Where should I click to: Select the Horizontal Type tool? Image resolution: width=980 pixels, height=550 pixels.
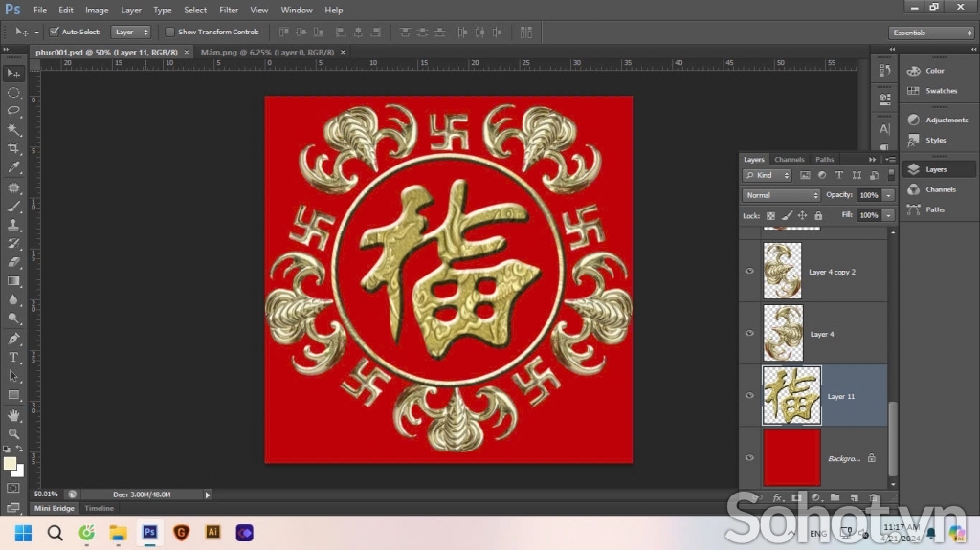[13, 358]
